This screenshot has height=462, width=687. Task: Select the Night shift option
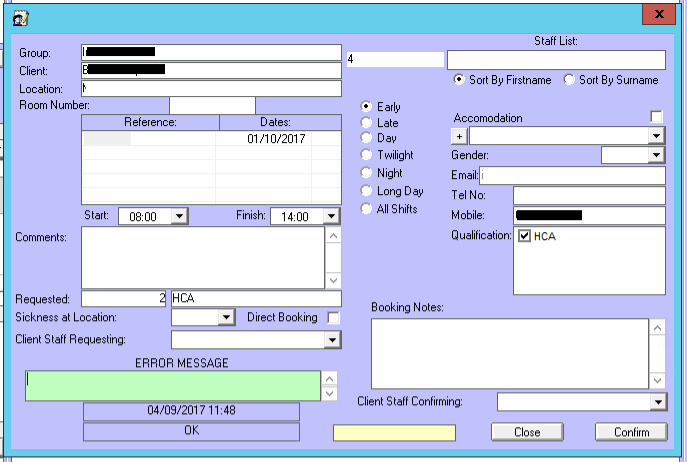[366, 174]
